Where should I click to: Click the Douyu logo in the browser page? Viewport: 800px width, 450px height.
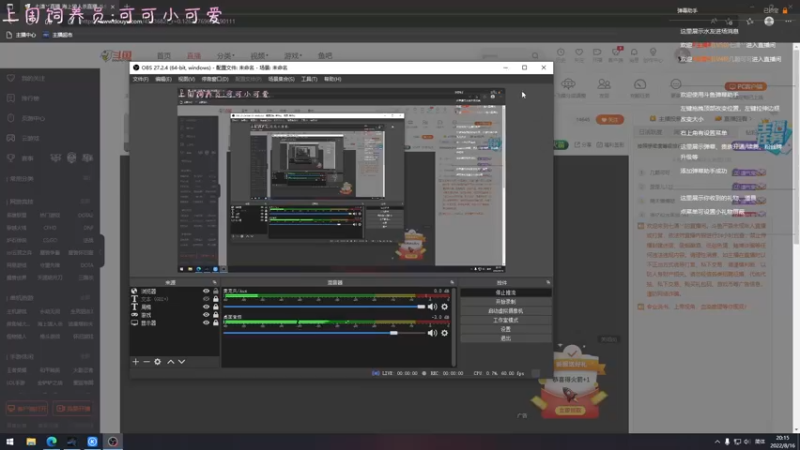(x=116, y=56)
